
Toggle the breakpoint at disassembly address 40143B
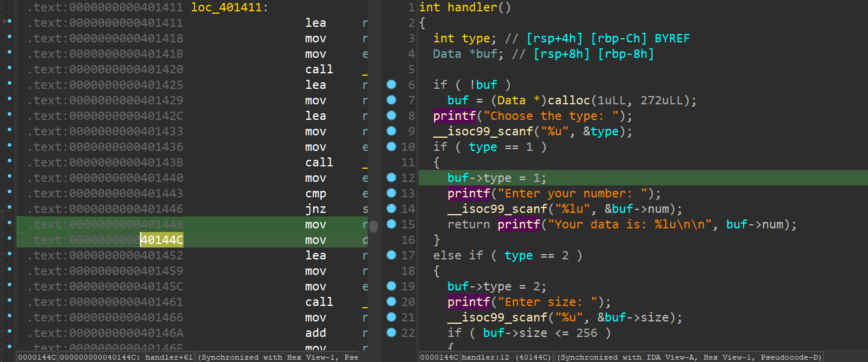[x=9, y=162]
